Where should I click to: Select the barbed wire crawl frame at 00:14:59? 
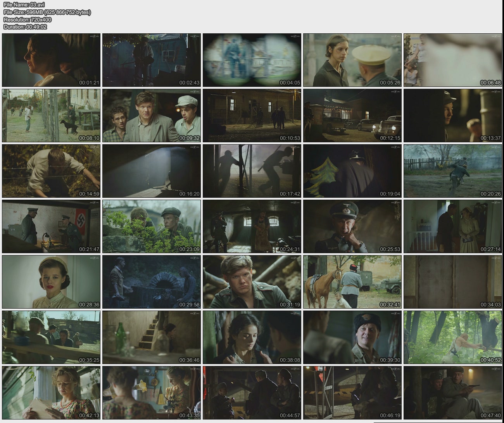pos(51,171)
